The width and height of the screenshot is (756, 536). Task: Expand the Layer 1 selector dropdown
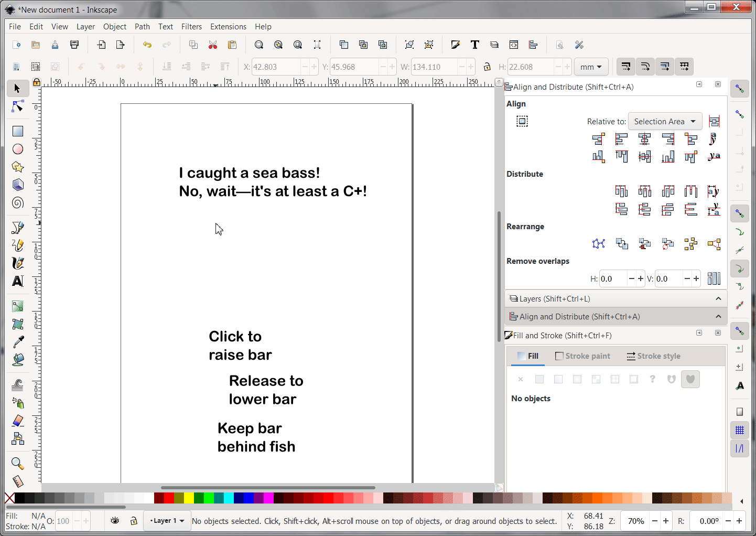167,521
